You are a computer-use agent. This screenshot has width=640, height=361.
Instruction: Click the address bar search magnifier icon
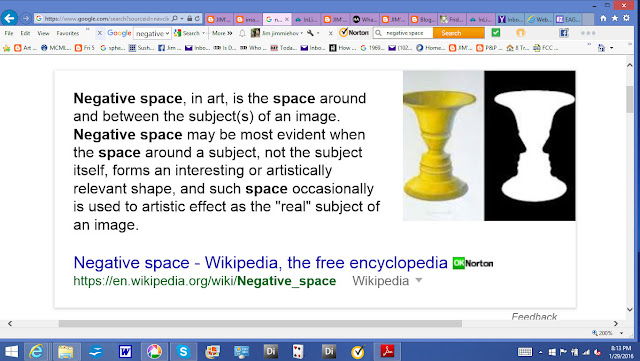[175, 18]
